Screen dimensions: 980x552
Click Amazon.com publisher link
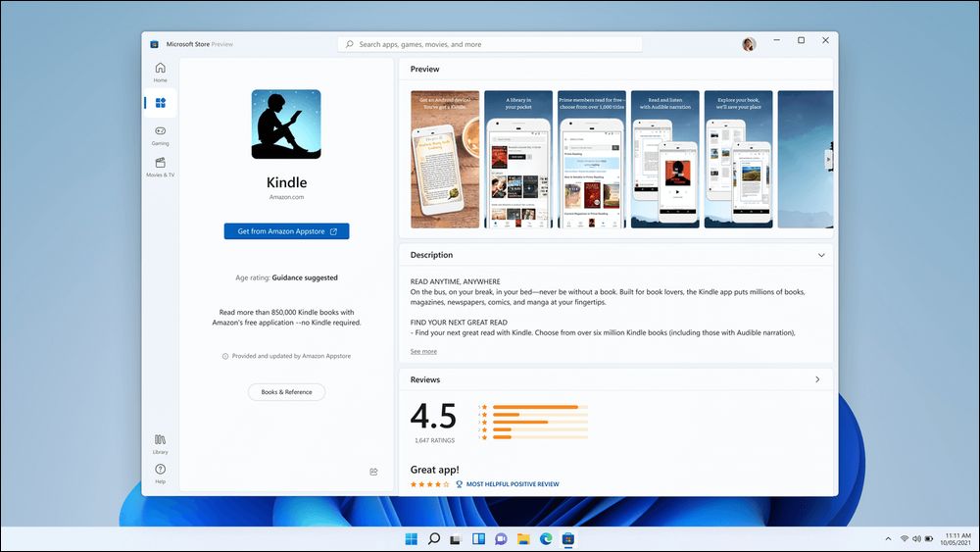point(286,197)
